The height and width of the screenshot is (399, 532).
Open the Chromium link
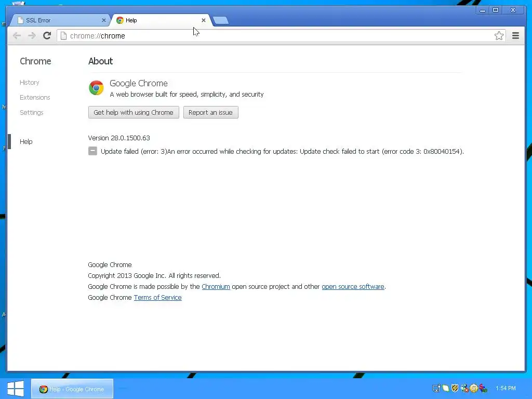tap(216, 286)
